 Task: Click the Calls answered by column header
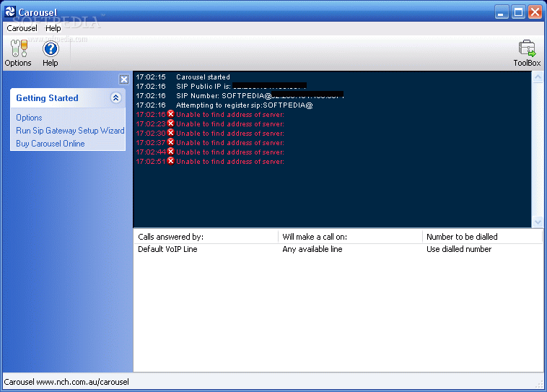(206, 237)
